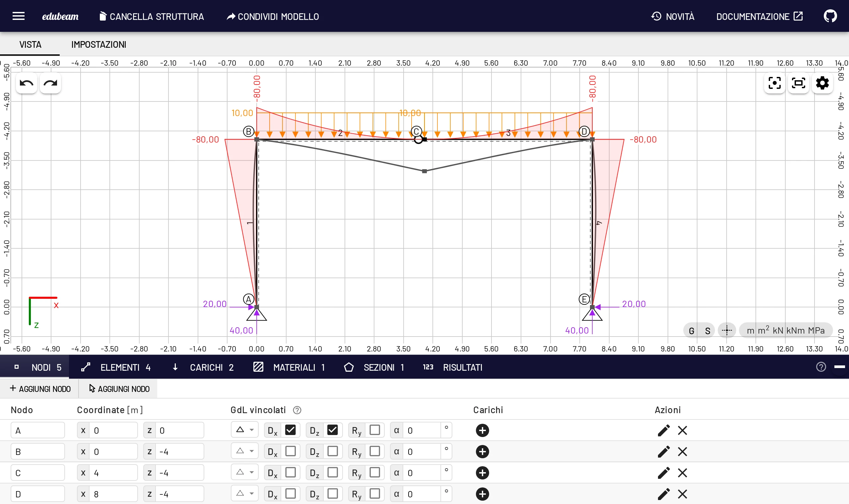The width and height of the screenshot is (849, 504).
Task: Check Dx constraint for node B
Action: click(291, 451)
